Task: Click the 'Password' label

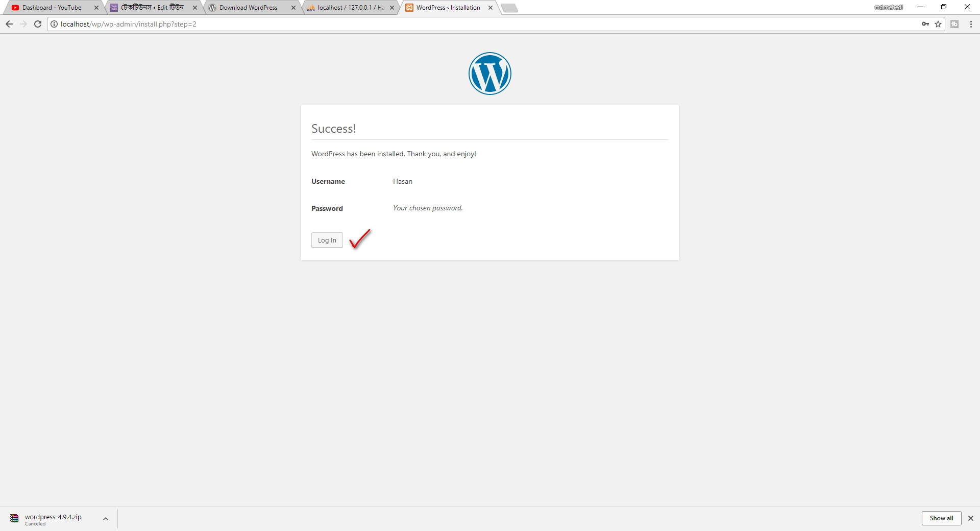Action: click(x=327, y=208)
